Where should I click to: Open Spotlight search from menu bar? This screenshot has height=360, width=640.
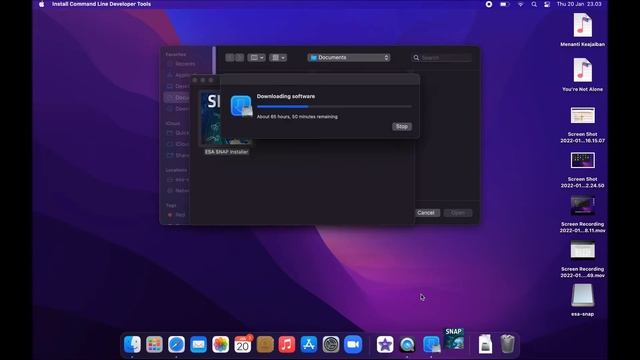click(534, 4)
